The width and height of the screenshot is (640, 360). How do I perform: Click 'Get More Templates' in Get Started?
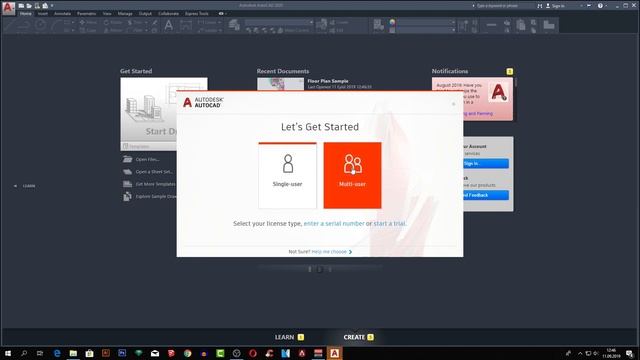pyautogui.click(x=155, y=184)
